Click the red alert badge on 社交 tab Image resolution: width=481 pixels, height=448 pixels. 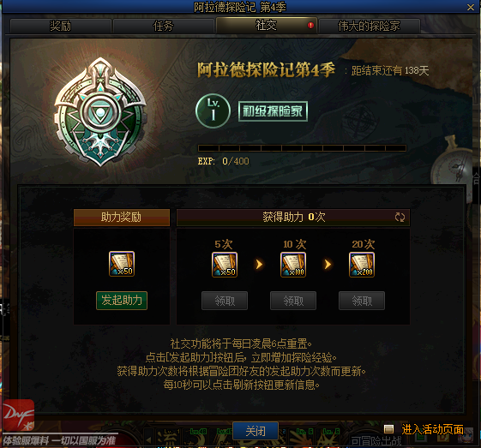pyautogui.click(x=310, y=25)
